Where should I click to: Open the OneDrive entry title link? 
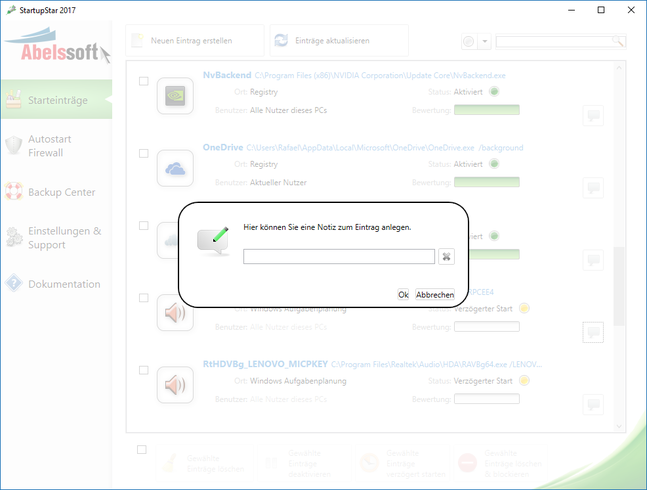[x=223, y=147]
